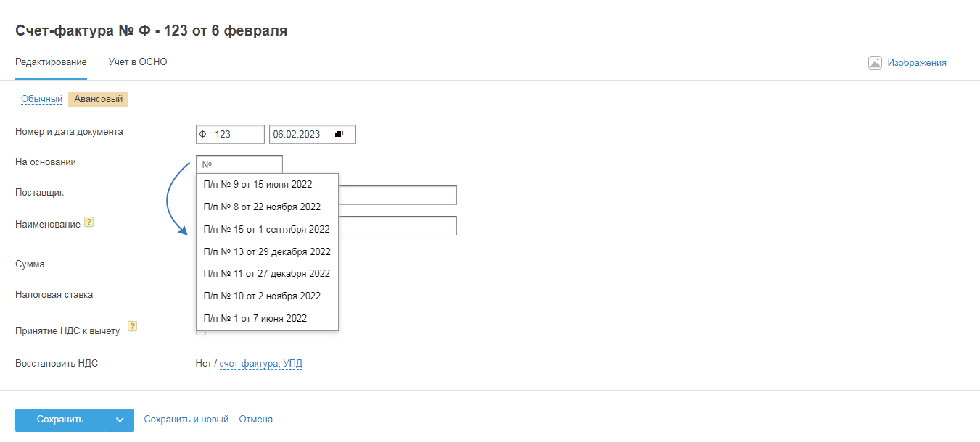This screenshot has width=980, height=442.
Task: Open the Учет в ОСНО tab
Action: (x=138, y=62)
